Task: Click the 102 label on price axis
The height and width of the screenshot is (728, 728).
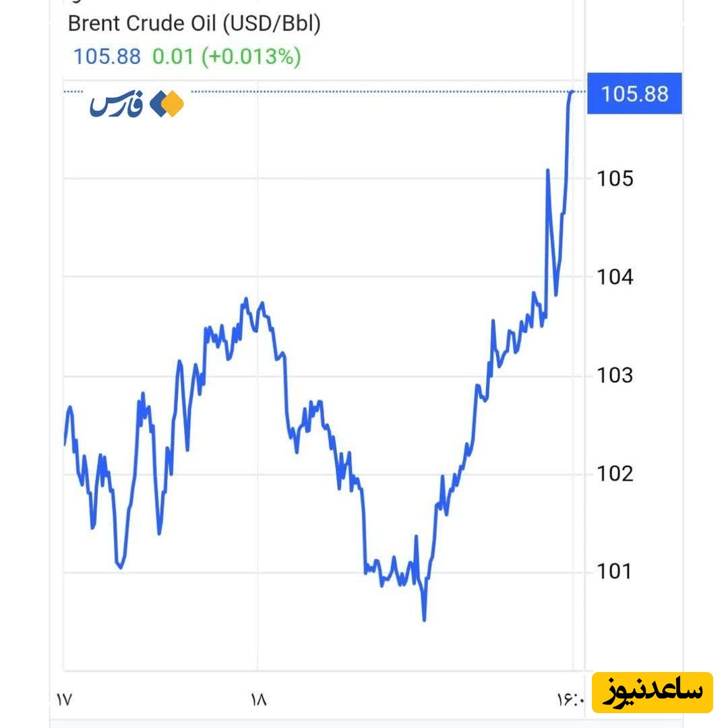Action: (x=615, y=473)
